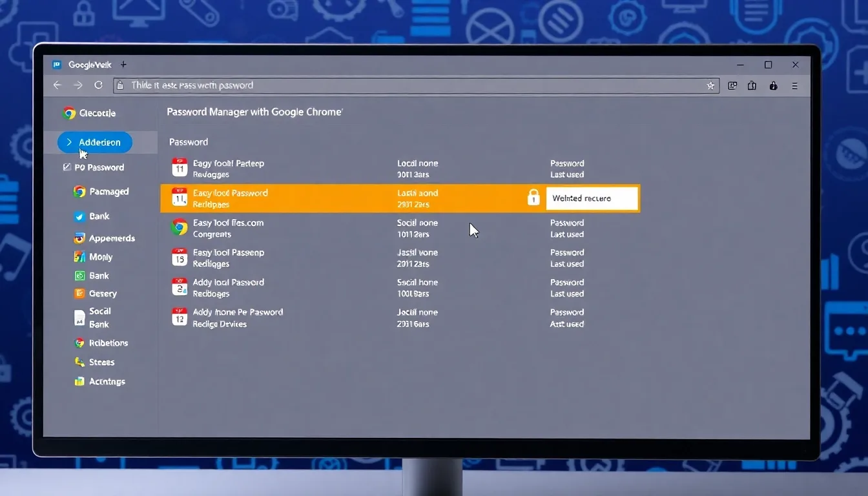
Task: Click 'Socitl none' in the Easy foof fles.com row
Action: click(417, 223)
